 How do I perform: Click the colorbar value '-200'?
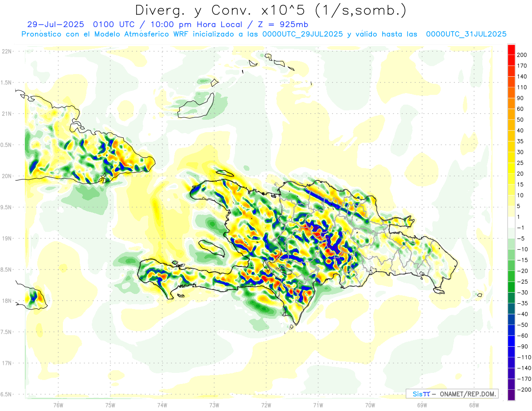525,390
